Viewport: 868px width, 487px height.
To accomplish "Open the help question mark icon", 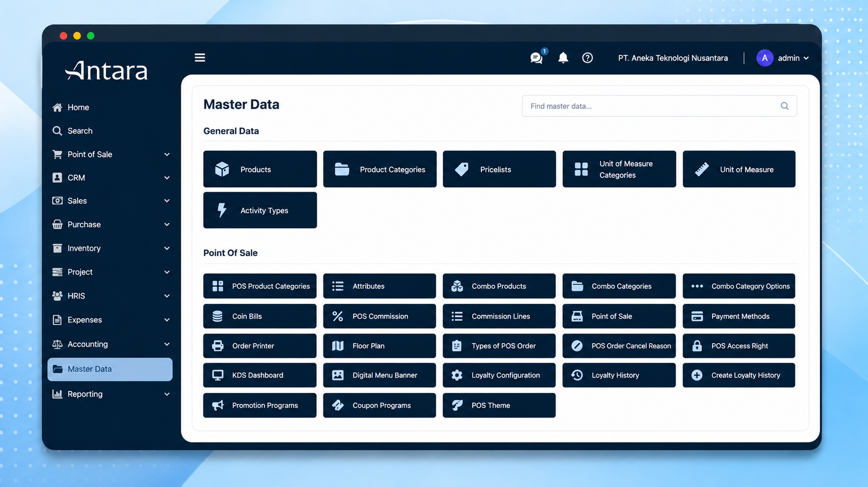I will [x=587, y=58].
